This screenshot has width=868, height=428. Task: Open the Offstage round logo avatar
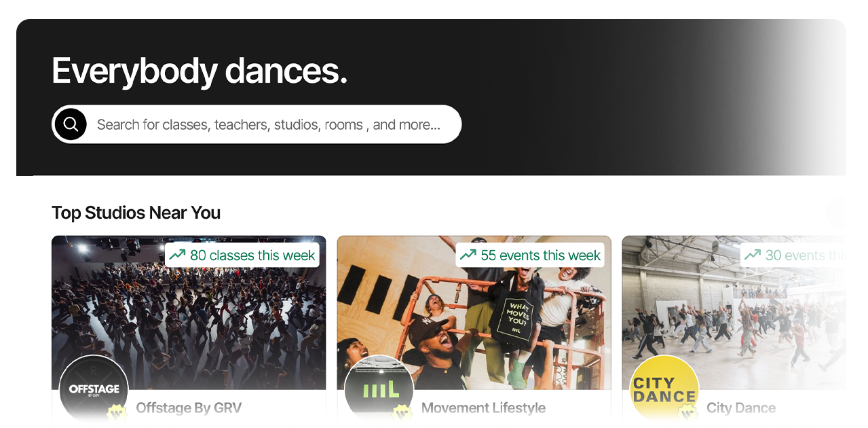(94, 389)
